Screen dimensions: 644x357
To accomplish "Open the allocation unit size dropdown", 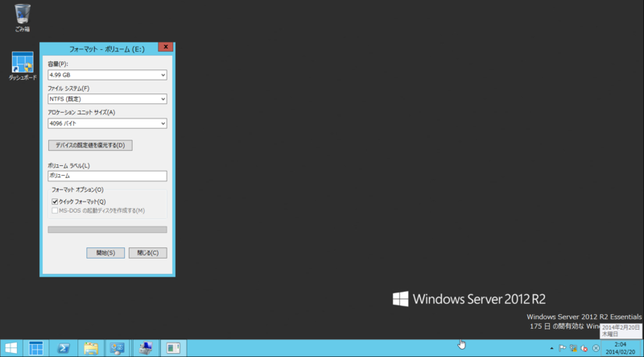I will coord(107,123).
